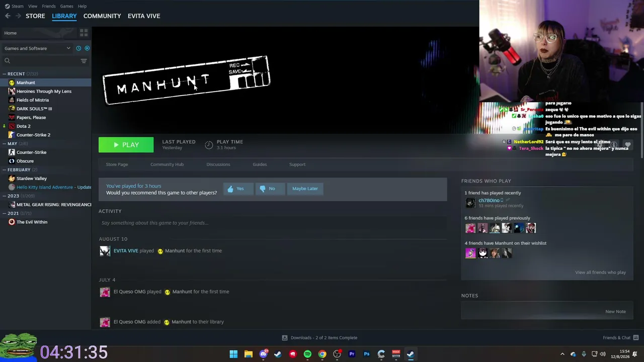Open EVITA VIVE profile from activity feed
This screenshot has width=644, height=362.
pyautogui.click(x=126, y=251)
